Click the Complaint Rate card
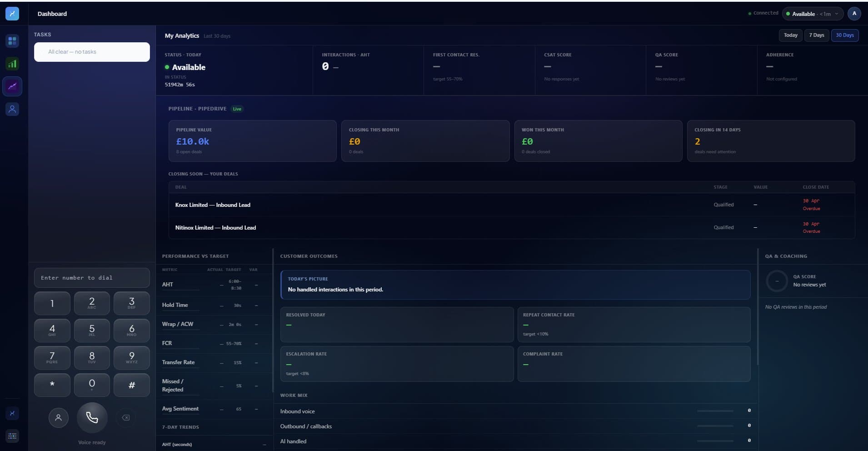868x451 pixels. pyautogui.click(x=634, y=364)
